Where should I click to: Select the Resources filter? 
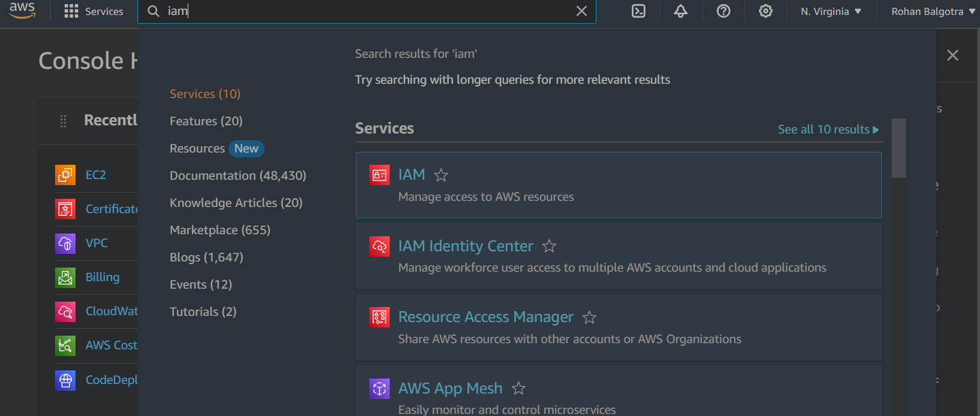coord(197,148)
